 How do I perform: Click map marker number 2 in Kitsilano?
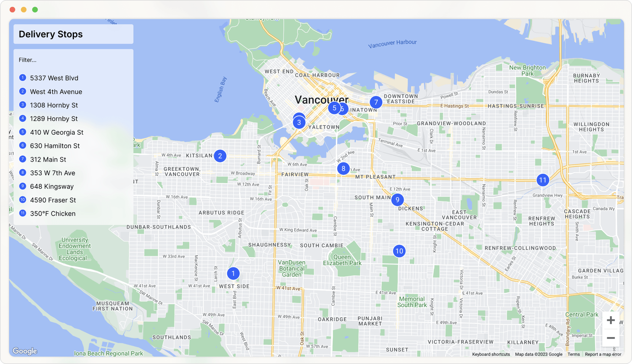[x=220, y=156]
